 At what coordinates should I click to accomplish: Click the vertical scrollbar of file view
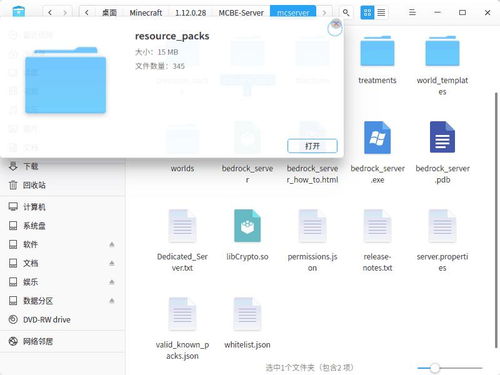[x=496, y=220]
